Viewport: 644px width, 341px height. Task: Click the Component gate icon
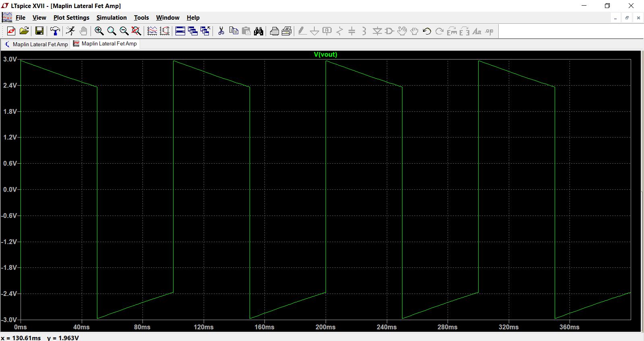pos(389,31)
